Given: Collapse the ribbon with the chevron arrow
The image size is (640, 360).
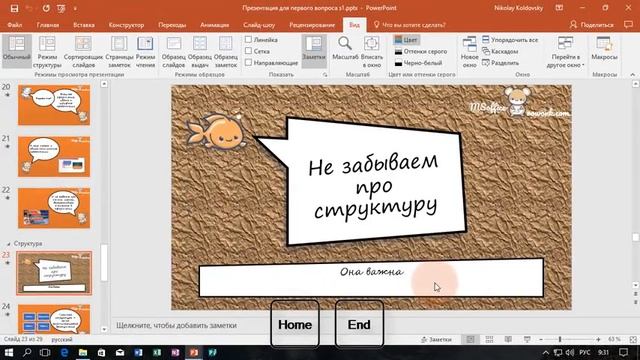Looking at the screenshot, I should coord(633,75).
